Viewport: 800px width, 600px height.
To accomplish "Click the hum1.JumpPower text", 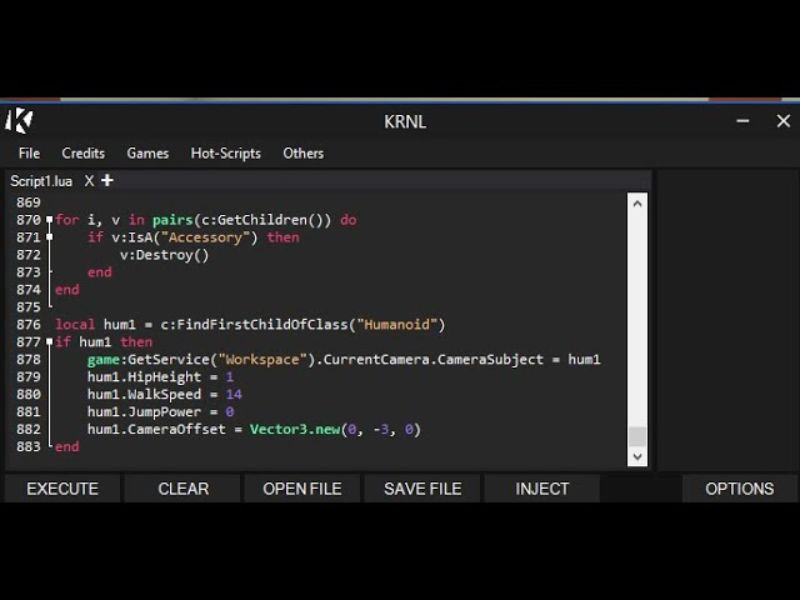I will click(144, 412).
